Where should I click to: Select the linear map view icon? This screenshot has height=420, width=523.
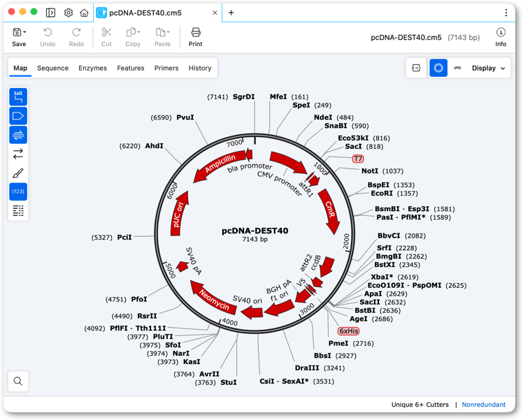click(416, 68)
